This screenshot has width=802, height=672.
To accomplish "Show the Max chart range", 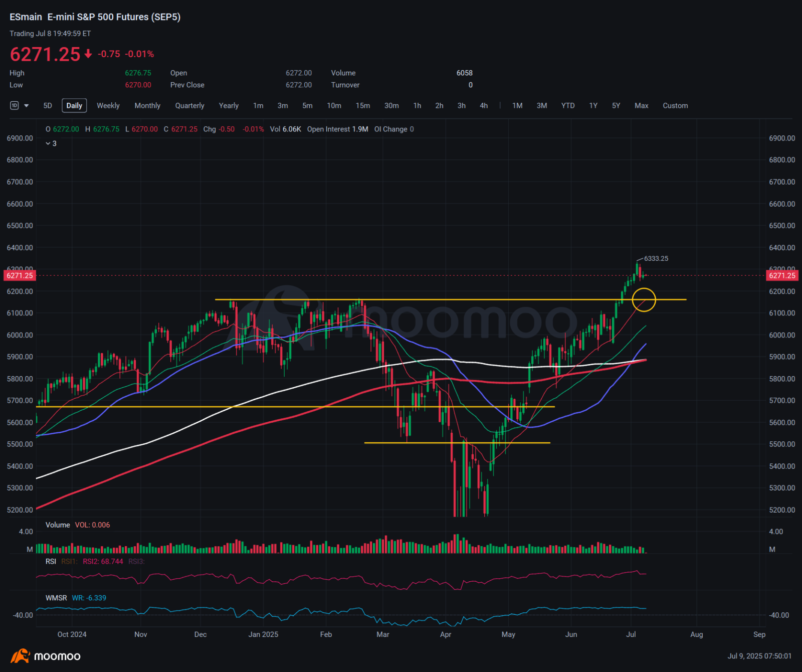I will 642,106.
